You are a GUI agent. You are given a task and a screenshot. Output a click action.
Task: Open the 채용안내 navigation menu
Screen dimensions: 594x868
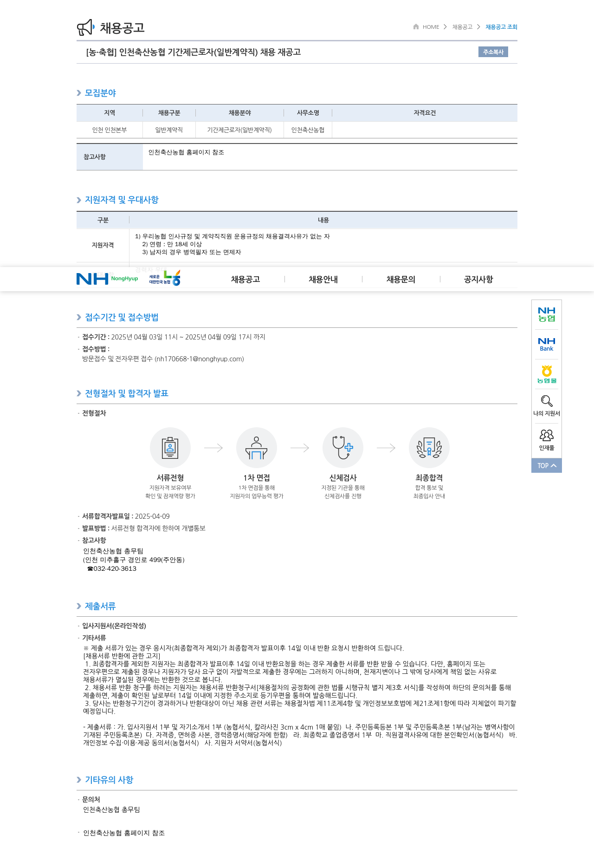point(323,279)
